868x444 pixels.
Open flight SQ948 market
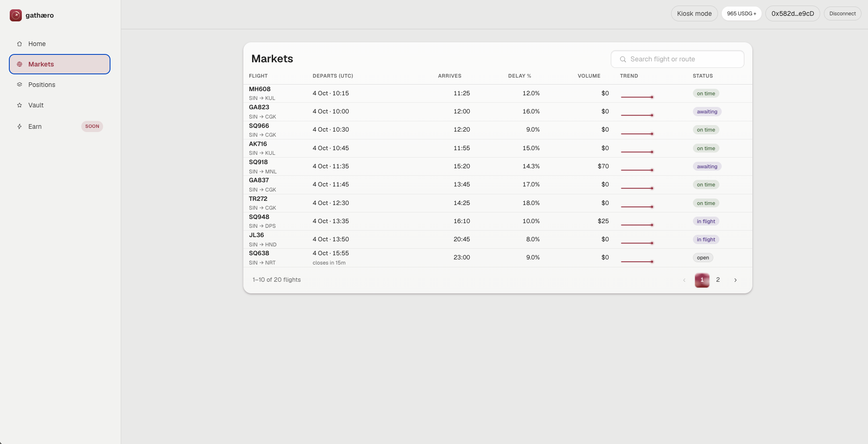point(497,221)
